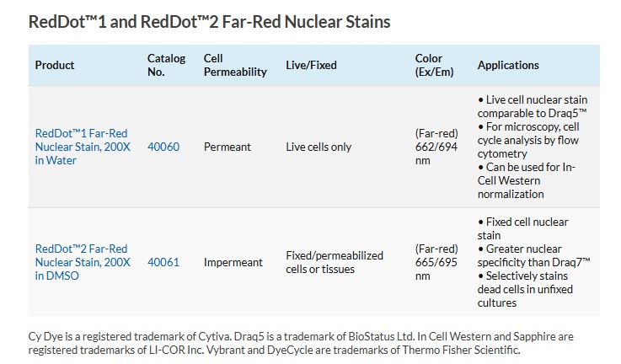Screen dimensions: 621x364
Task: Click the Applications column header
Action: [508, 65]
